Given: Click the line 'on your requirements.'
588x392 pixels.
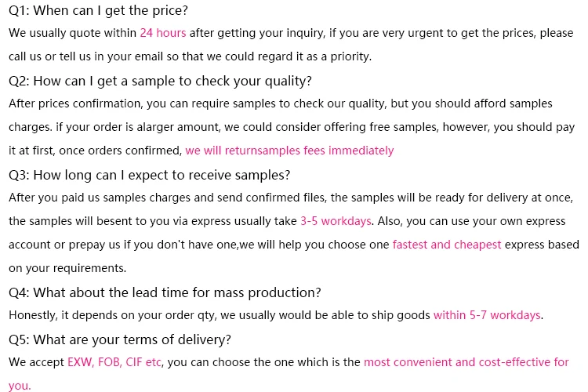Looking at the screenshot, I should (x=67, y=268).
